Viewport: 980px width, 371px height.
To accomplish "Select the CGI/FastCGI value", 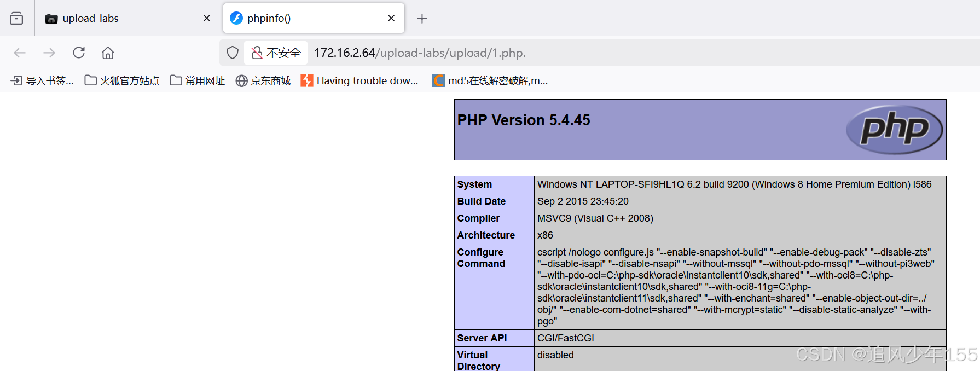I will pos(565,338).
